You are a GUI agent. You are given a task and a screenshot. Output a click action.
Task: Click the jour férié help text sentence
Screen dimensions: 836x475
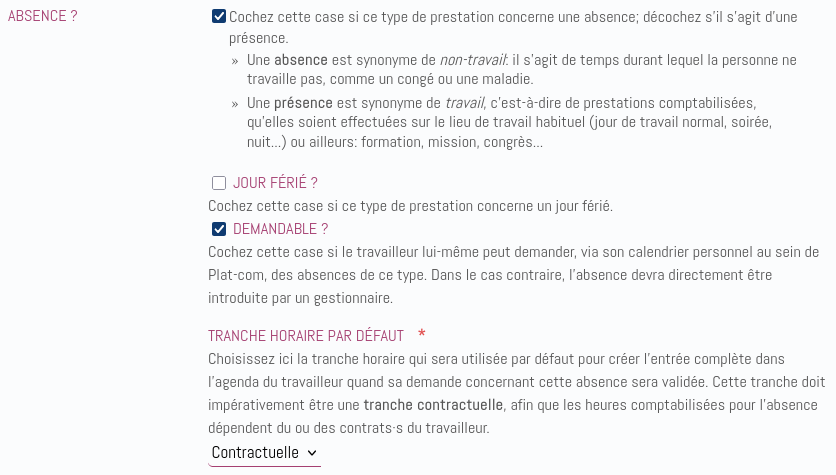tap(410, 206)
